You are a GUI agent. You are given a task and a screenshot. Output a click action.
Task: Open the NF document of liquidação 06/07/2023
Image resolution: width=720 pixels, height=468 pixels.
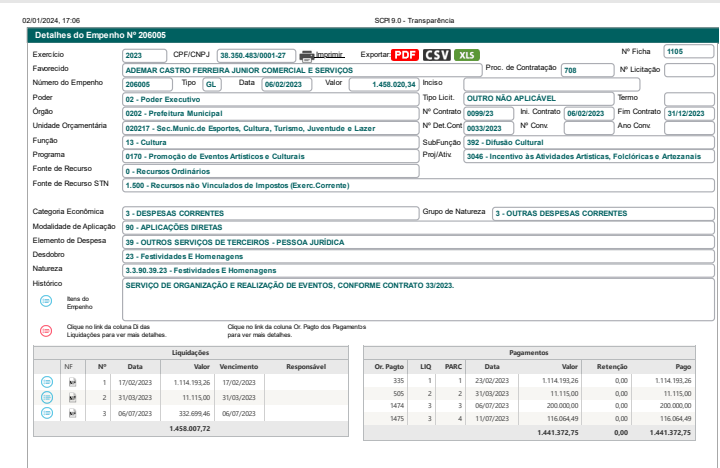tap(71, 412)
